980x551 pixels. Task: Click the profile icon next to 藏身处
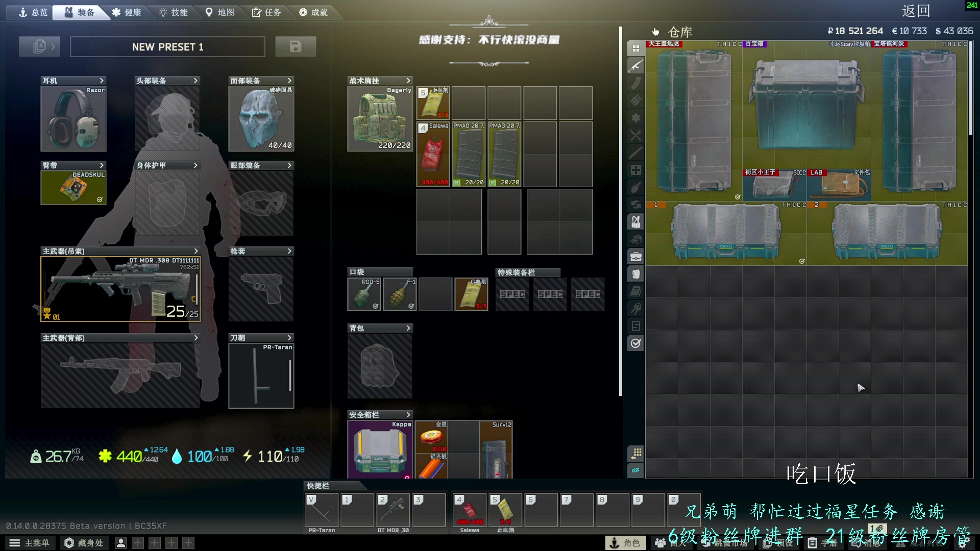coord(121,543)
